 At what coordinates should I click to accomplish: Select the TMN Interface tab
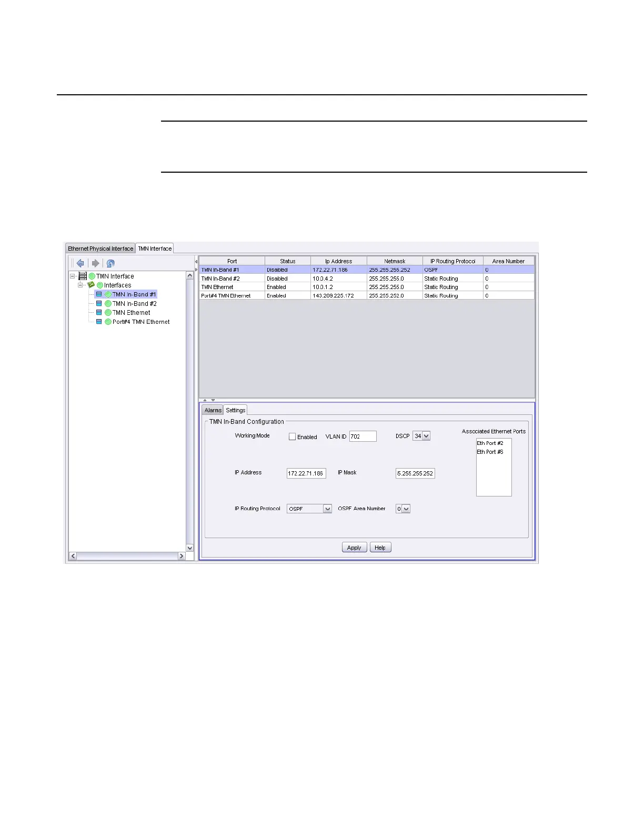[x=155, y=249]
